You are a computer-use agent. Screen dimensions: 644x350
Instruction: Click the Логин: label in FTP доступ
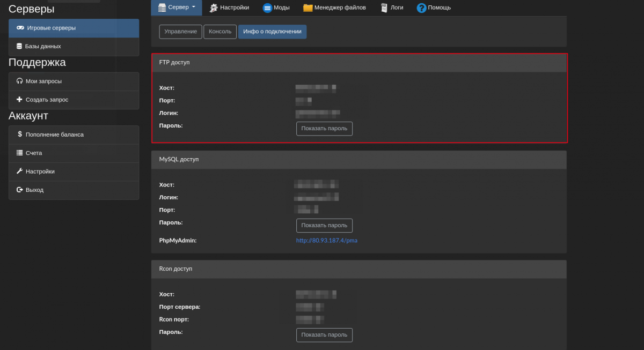coord(169,113)
